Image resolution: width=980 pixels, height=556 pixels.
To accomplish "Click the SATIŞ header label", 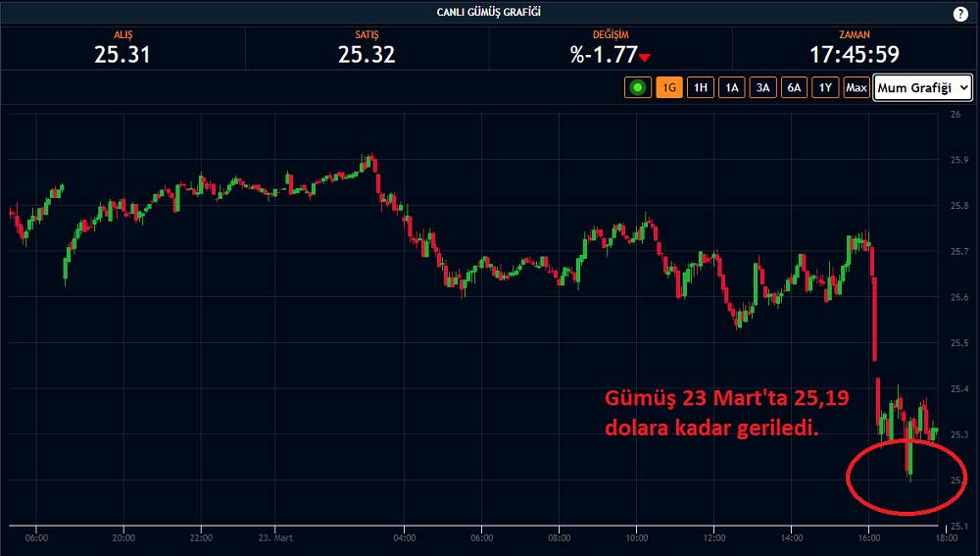I will click(367, 35).
